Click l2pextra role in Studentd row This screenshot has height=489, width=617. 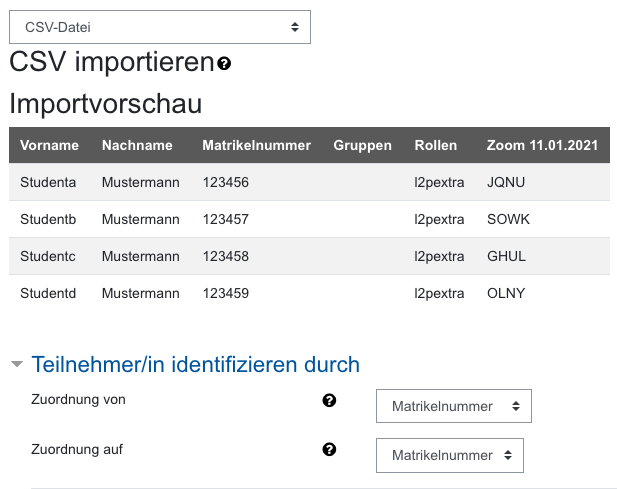pos(439,293)
